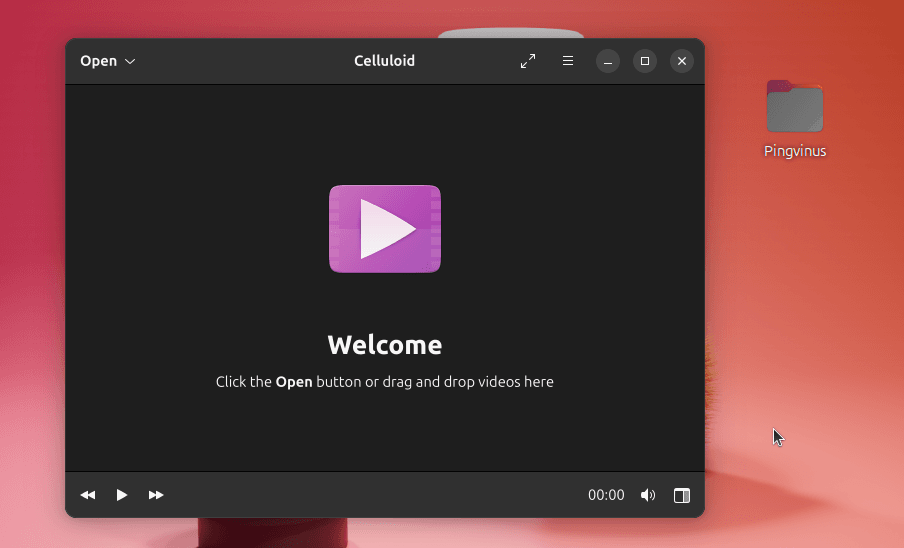Toggle the playlist sidebar panel
Viewport: 904px width, 548px height.
[x=681, y=495]
